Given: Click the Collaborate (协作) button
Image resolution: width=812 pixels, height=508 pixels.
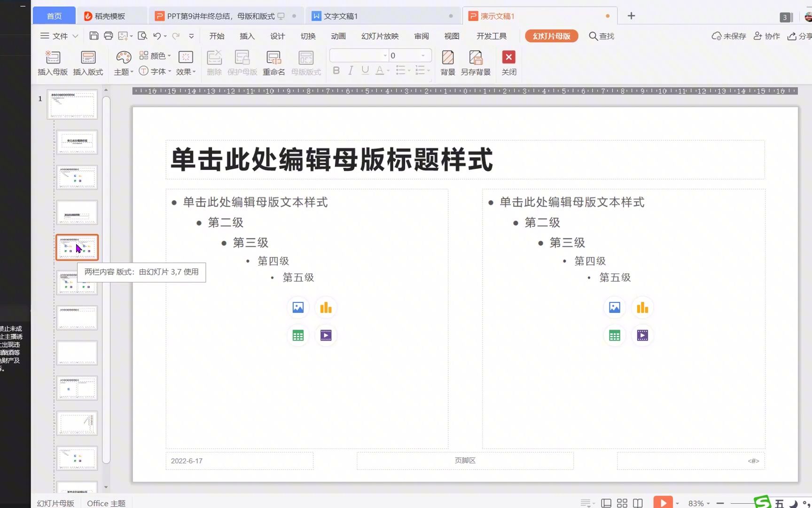Looking at the screenshot, I should tap(767, 36).
